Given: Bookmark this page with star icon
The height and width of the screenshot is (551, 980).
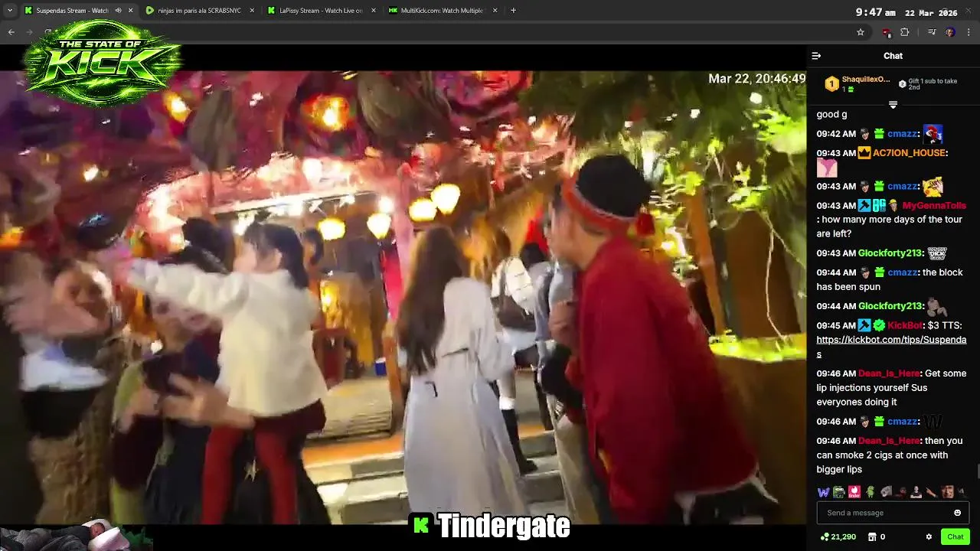Looking at the screenshot, I should pos(861,32).
